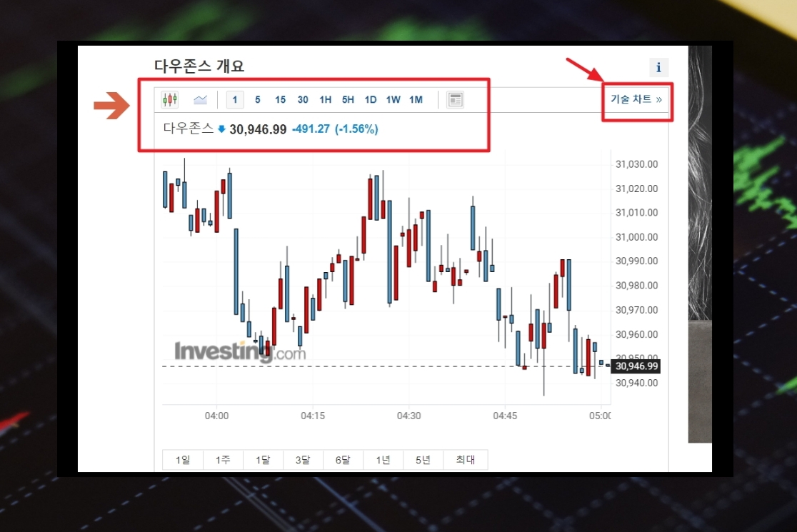This screenshot has height=532, width=797.
Task: Choose the 3달 time range tab
Action: tap(303, 460)
